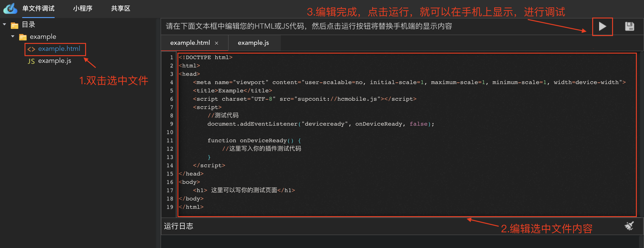Click the 目录 root folder icon

(15, 25)
